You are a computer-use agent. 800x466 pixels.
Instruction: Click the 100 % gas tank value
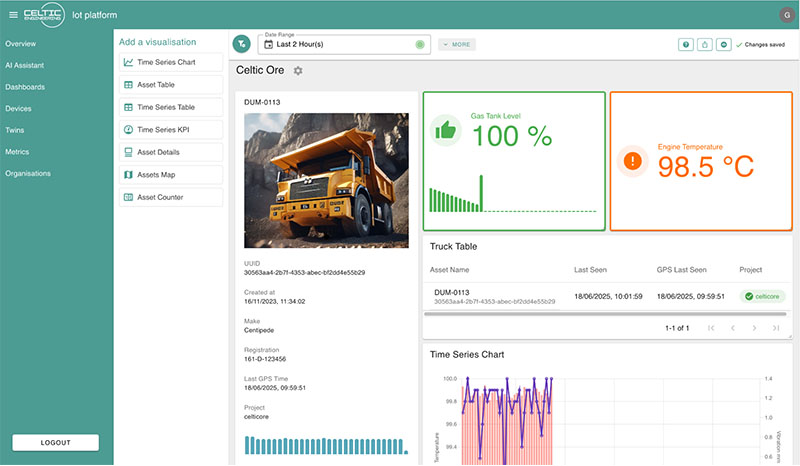512,136
